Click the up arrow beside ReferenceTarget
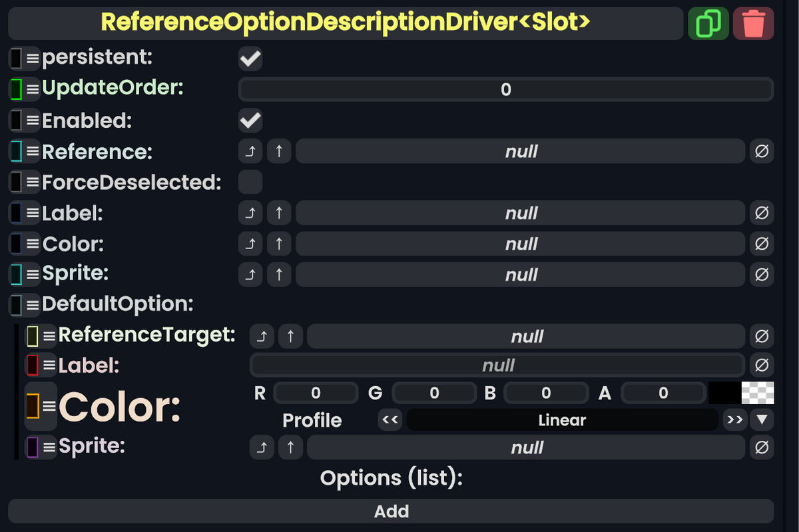Image resolution: width=799 pixels, height=532 pixels. pos(290,336)
